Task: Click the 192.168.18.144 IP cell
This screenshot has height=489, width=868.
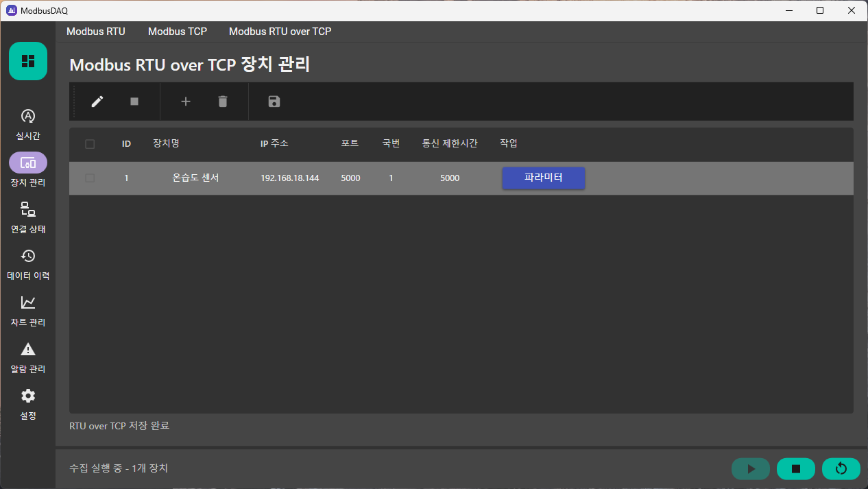Action: pos(289,178)
